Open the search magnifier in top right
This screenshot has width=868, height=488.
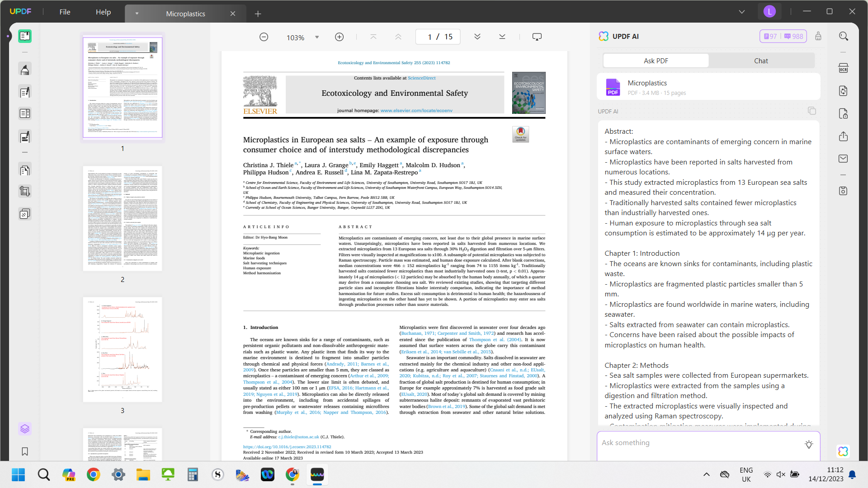click(843, 36)
